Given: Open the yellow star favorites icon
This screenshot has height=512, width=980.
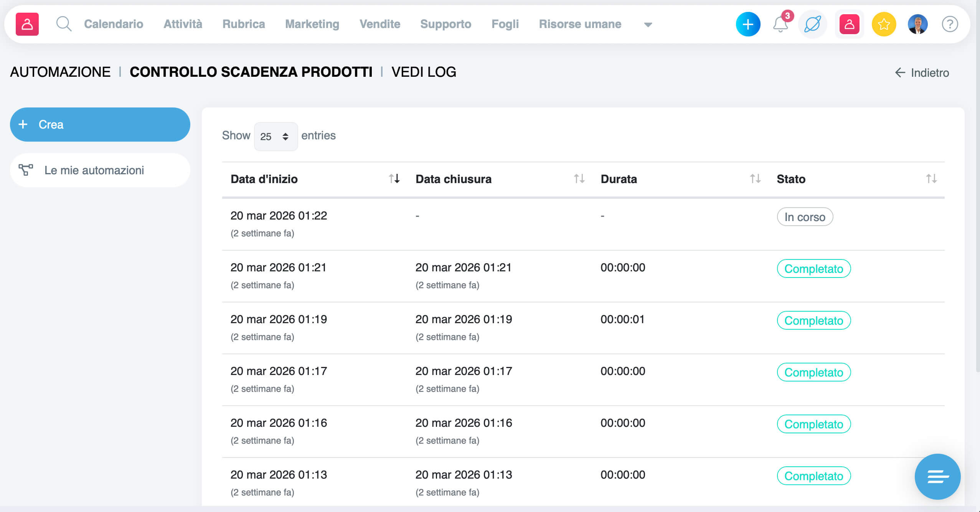Looking at the screenshot, I should click(x=883, y=24).
